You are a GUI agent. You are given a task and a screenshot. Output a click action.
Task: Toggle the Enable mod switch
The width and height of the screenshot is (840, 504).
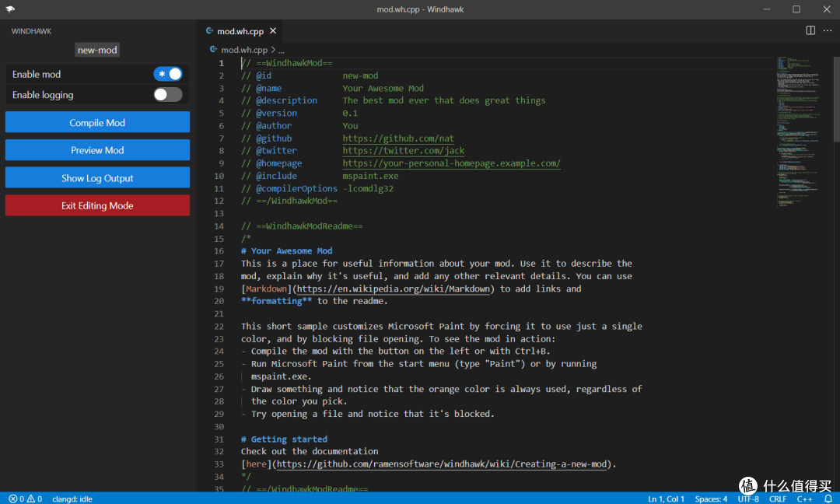pyautogui.click(x=168, y=74)
